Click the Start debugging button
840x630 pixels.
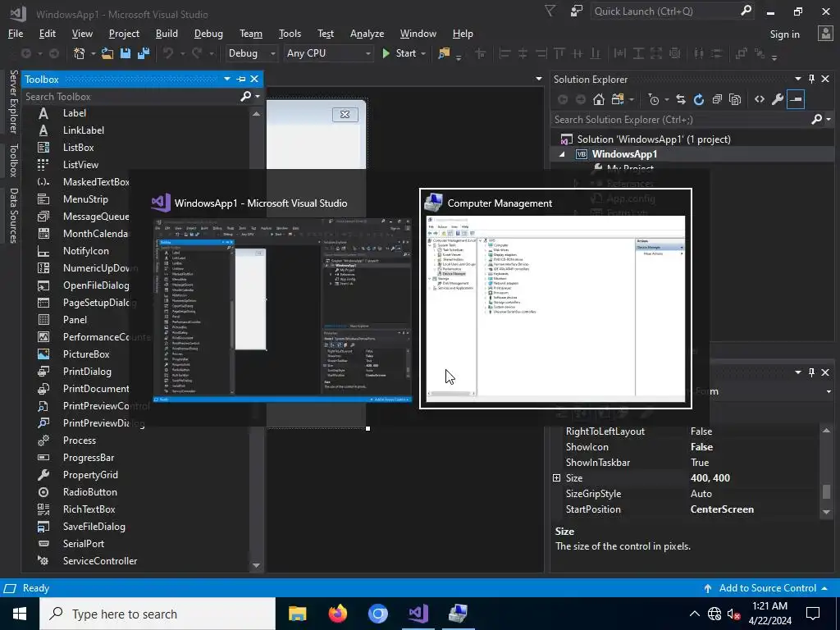pos(399,53)
